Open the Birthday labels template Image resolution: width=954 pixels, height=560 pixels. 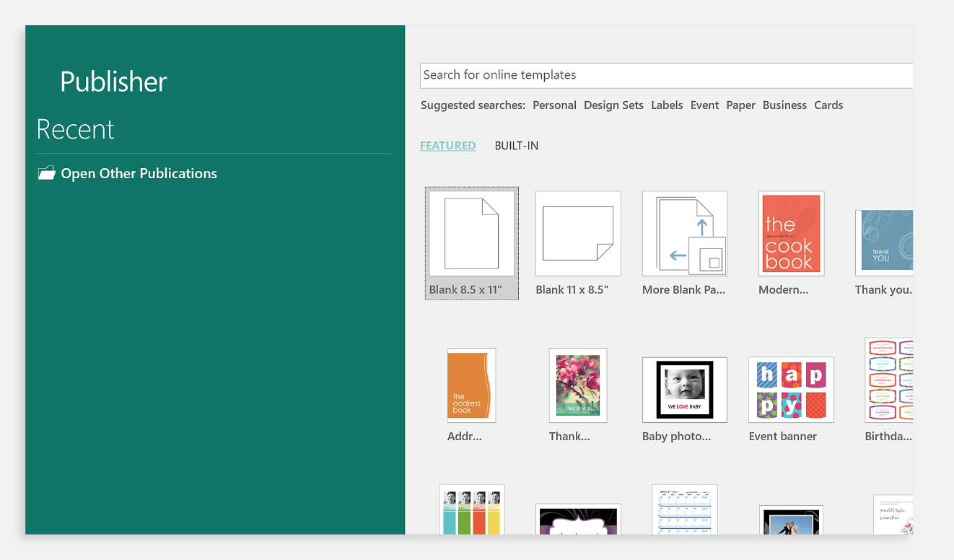889,380
